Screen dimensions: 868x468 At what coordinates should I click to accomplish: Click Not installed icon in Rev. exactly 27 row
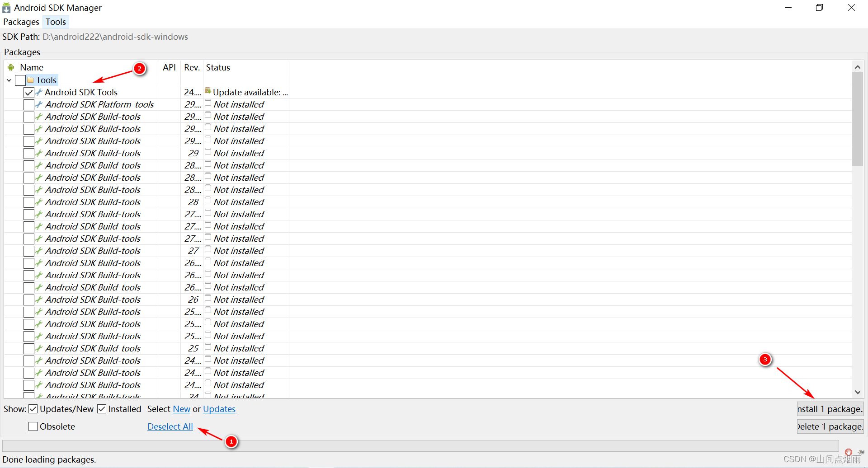(208, 249)
